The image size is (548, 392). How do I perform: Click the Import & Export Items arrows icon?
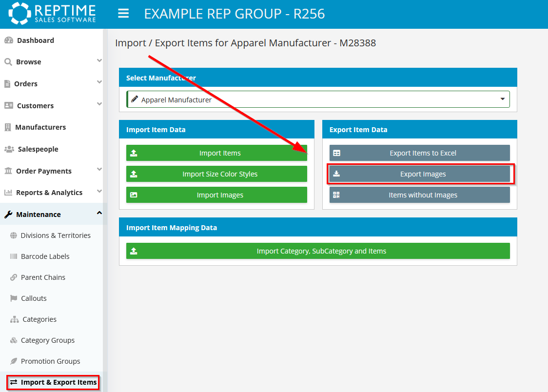click(x=14, y=382)
